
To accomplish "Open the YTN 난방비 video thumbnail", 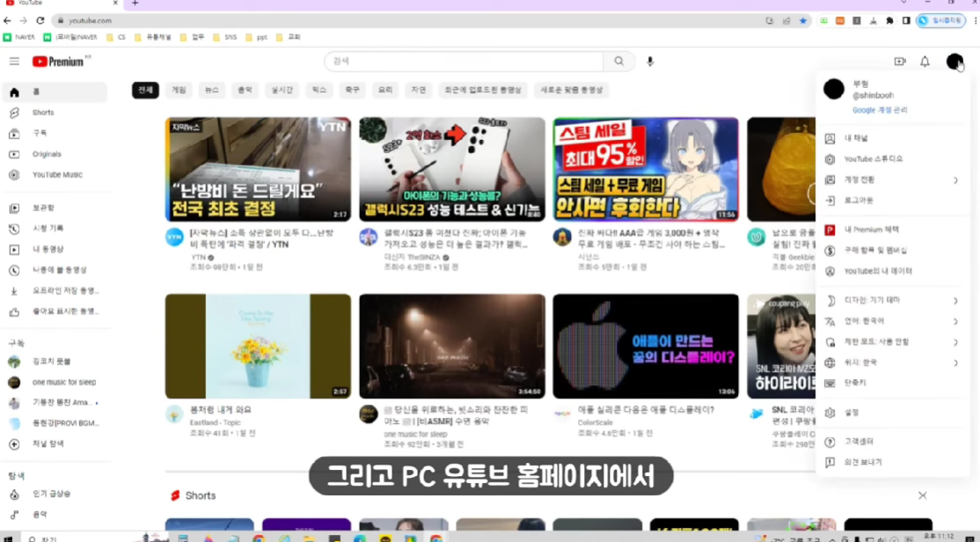I will tap(258, 169).
